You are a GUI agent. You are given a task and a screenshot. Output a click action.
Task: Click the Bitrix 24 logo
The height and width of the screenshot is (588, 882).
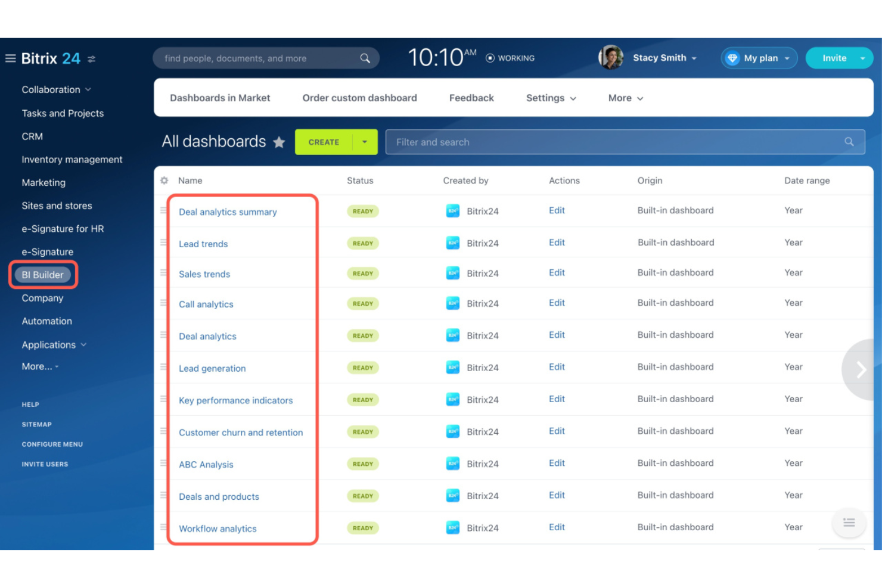(x=51, y=58)
